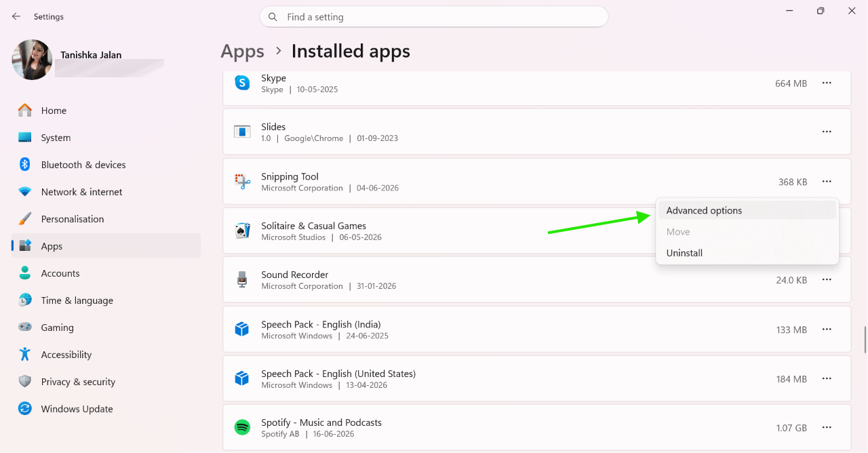The width and height of the screenshot is (868, 453).
Task: Click the Accessibility figure icon
Action: pos(25,354)
